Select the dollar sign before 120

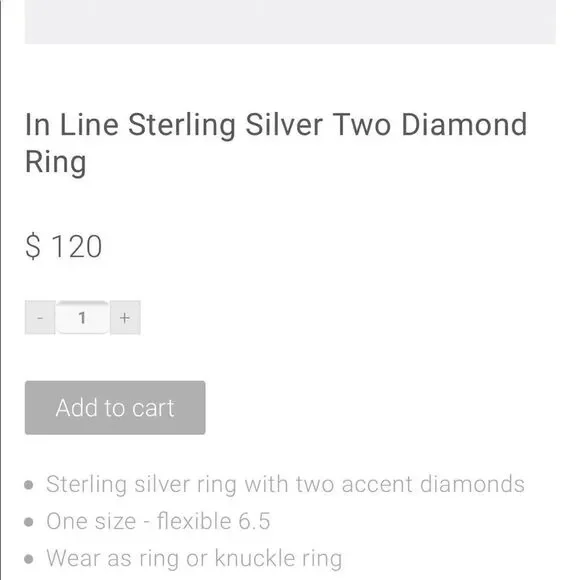tap(33, 246)
